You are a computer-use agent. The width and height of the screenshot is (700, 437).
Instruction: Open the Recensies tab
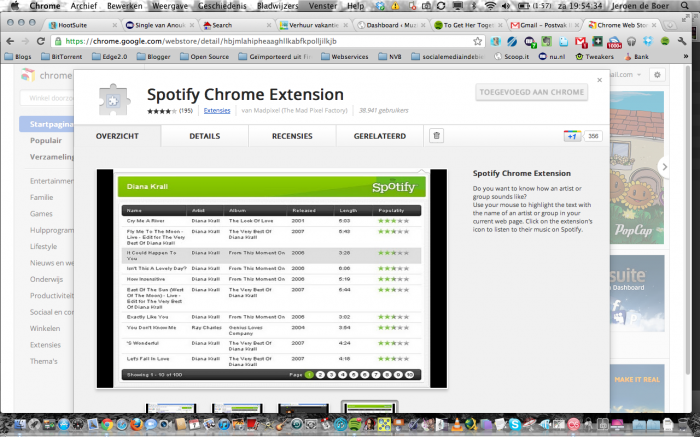coord(292,136)
